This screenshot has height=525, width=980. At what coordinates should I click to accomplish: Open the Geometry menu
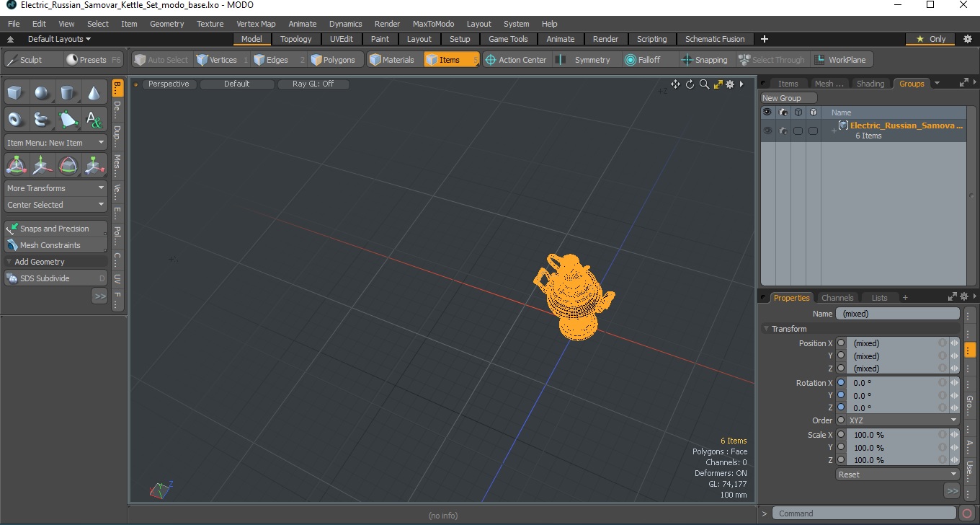click(167, 24)
